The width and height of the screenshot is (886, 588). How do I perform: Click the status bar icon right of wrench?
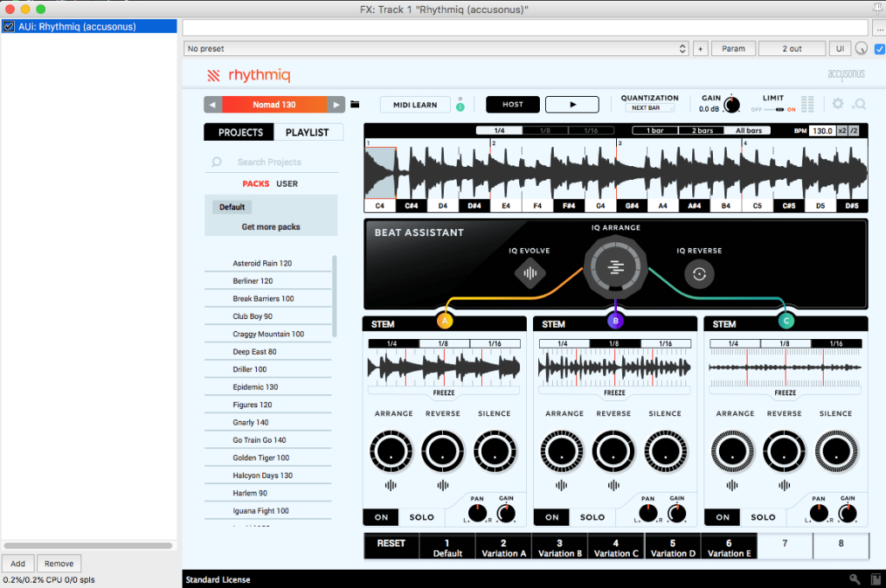pyautogui.click(x=876, y=579)
